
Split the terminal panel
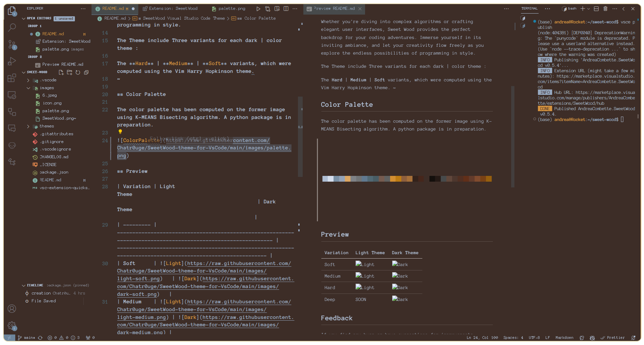coord(596,9)
